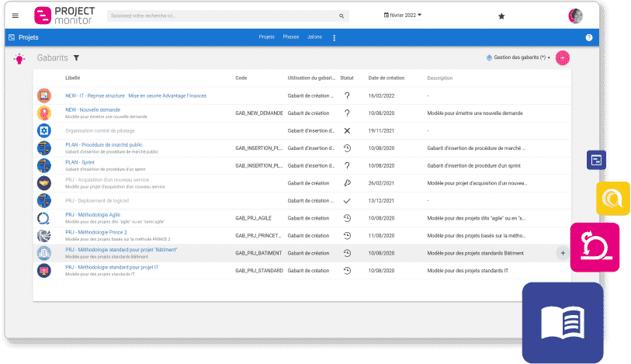The height and width of the screenshot is (364, 631).
Task: Click icon of PRJ - Deploiement de logiciel
Action: 44,200
